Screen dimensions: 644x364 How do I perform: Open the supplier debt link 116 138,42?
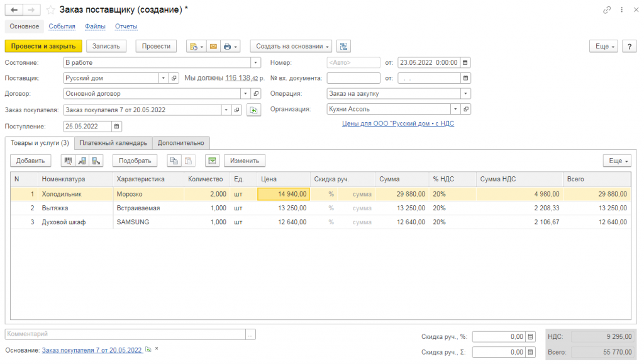[x=241, y=78]
